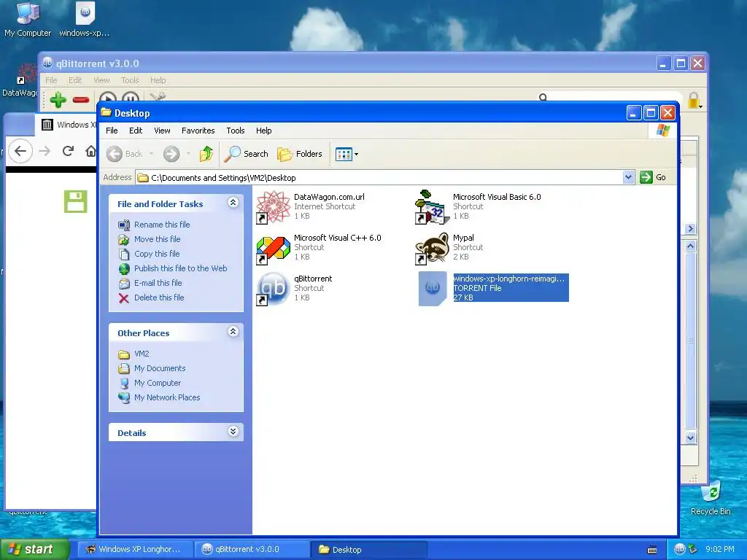Open Tools menu in qBittorrent window
This screenshot has width=747, height=560.
click(x=130, y=80)
